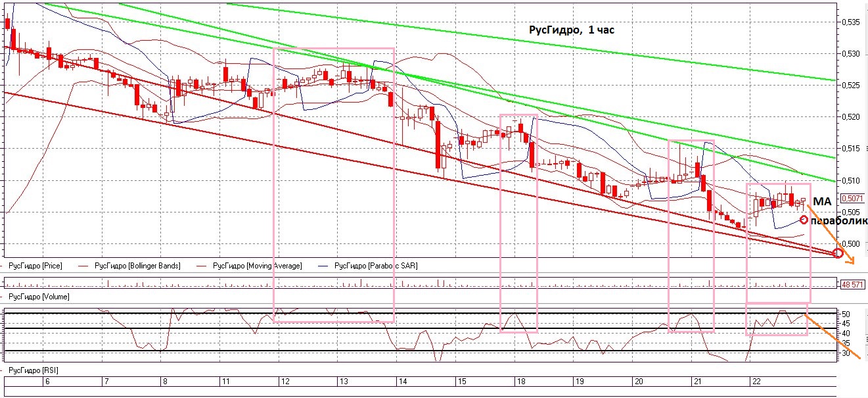Select date 13 on the time axis
Screen dimensions: 868x398
tap(343, 382)
